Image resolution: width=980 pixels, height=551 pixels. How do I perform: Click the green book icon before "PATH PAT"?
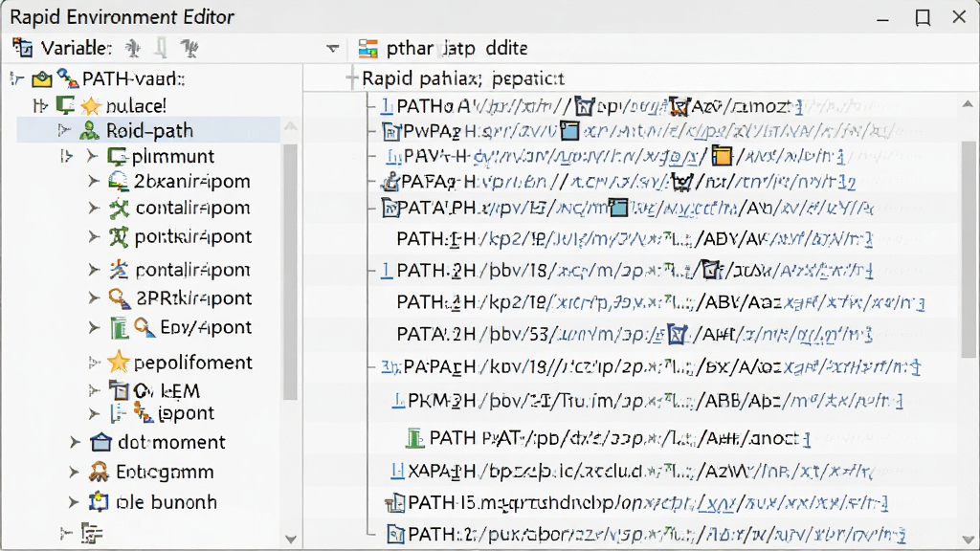(413, 438)
